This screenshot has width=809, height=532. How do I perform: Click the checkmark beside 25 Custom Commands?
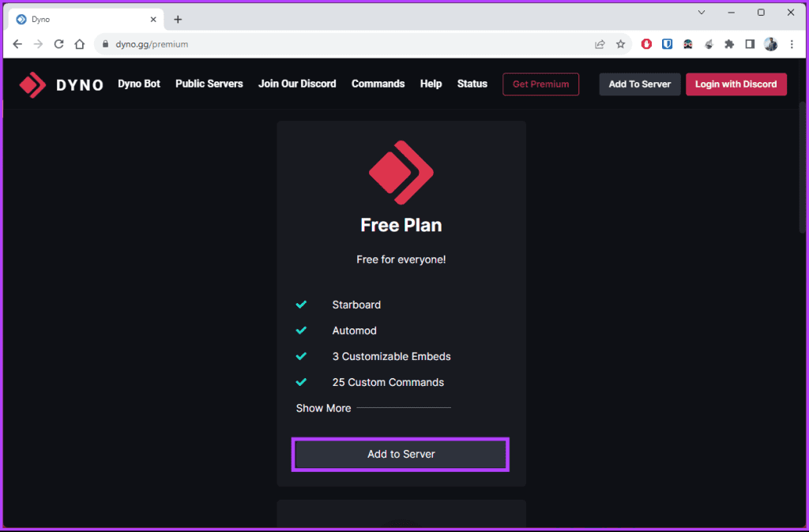click(x=301, y=382)
